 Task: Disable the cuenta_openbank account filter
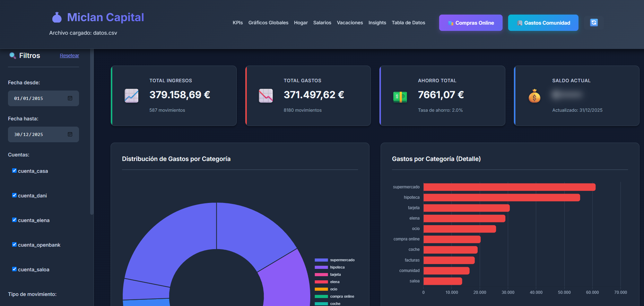(14, 245)
